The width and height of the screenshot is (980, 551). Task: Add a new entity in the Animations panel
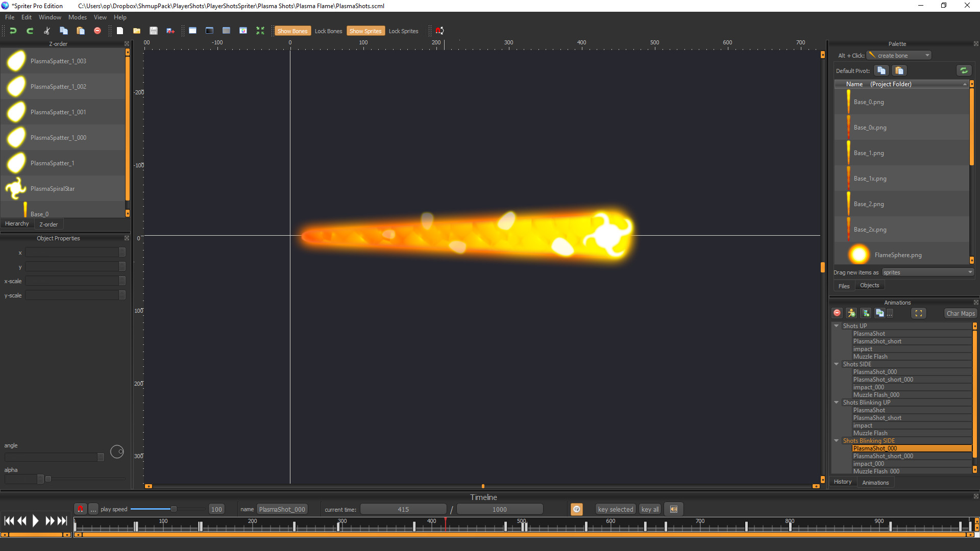(851, 313)
